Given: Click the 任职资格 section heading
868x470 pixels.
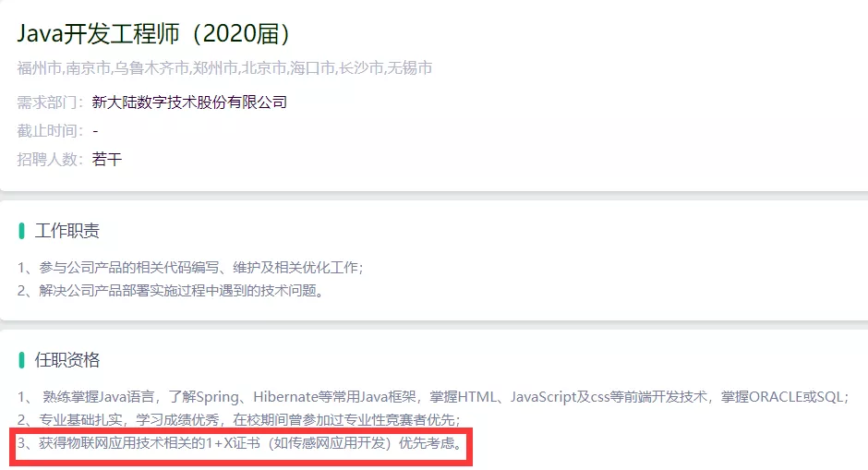Looking at the screenshot, I should pos(67,360).
